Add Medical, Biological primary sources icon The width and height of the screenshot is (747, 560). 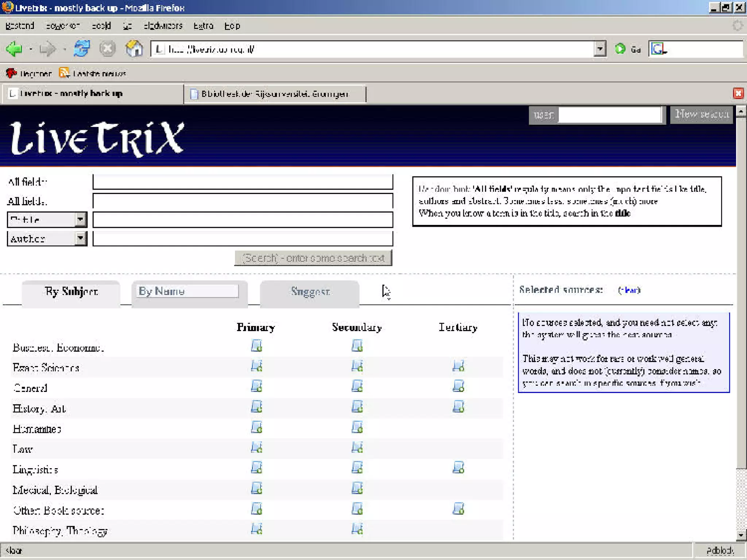tap(256, 488)
